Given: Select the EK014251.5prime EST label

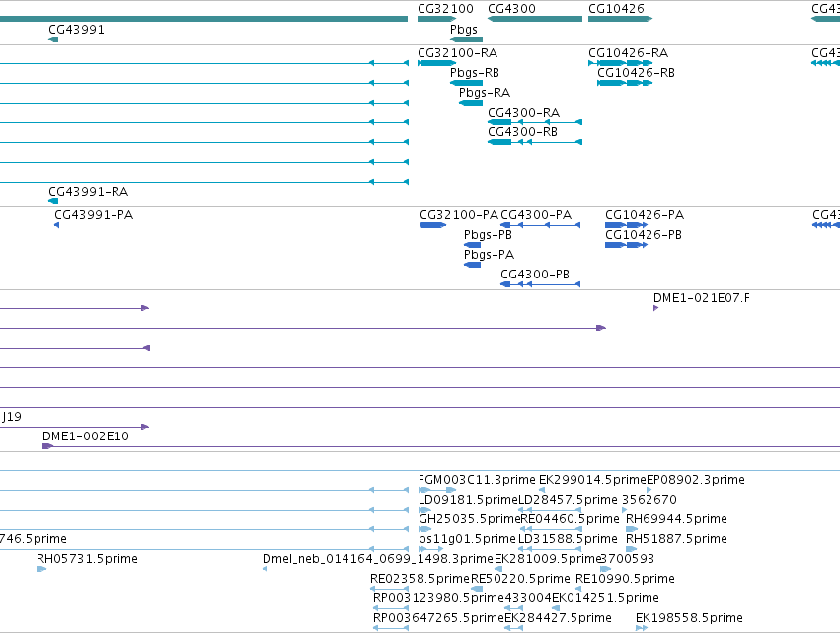Looking at the screenshot, I should coord(605,598).
